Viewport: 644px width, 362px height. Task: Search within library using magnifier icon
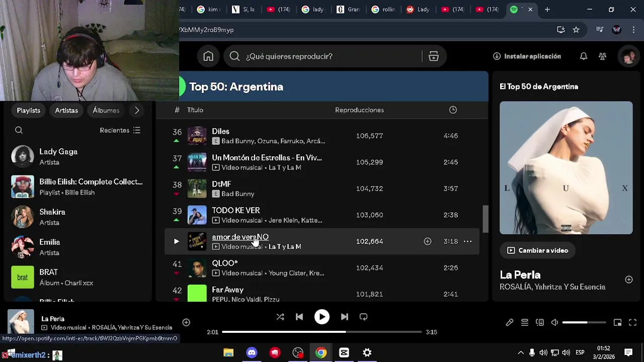click(19, 130)
